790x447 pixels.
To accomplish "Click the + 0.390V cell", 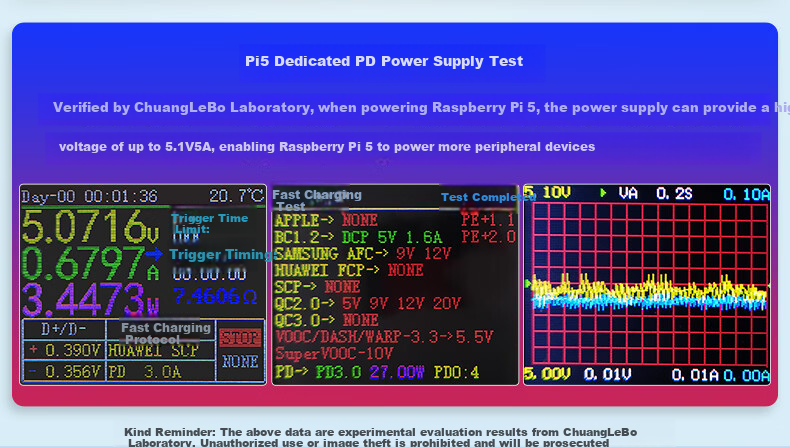I will click(64, 350).
